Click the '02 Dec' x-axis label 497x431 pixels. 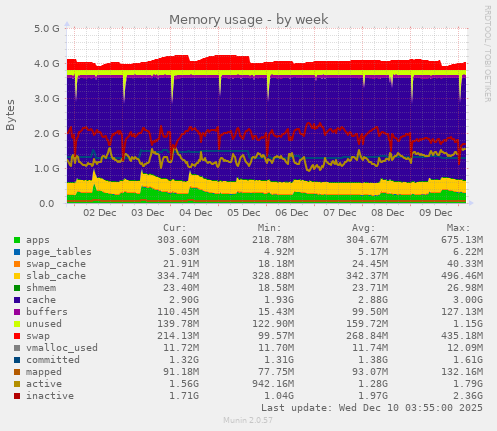click(100, 213)
